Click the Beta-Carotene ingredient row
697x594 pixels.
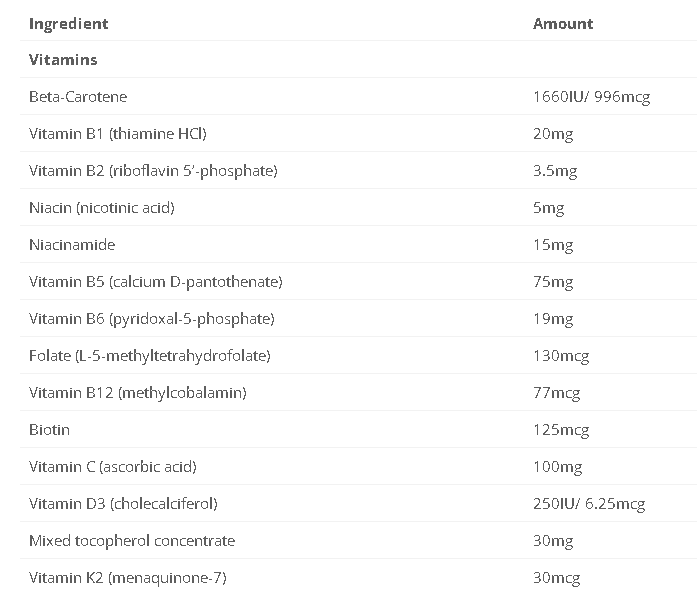click(x=78, y=97)
